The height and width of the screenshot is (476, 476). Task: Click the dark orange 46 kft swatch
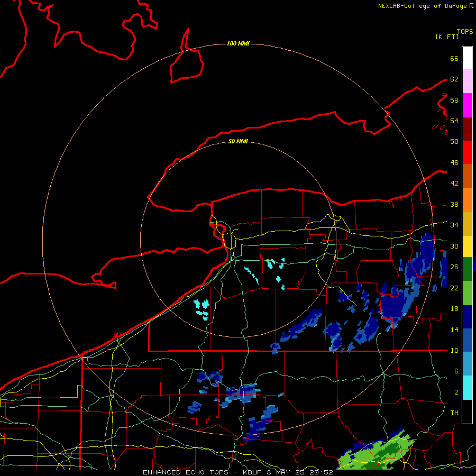[467, 176]
